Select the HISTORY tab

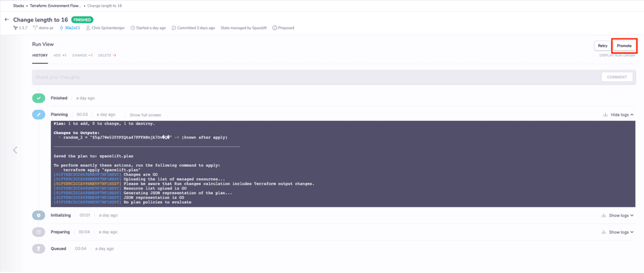coord(40,55)
